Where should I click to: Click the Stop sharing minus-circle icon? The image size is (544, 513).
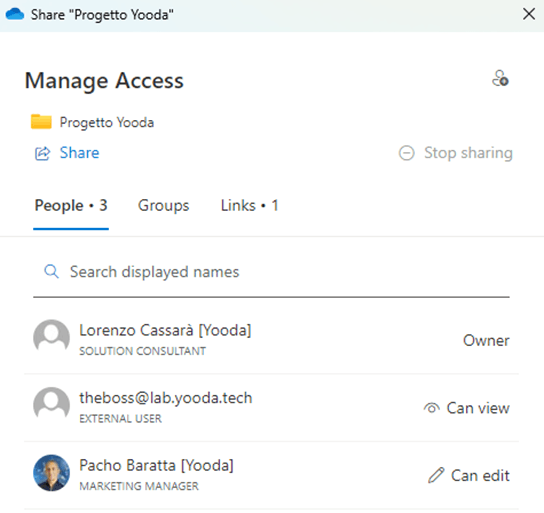tap(406, 153)
